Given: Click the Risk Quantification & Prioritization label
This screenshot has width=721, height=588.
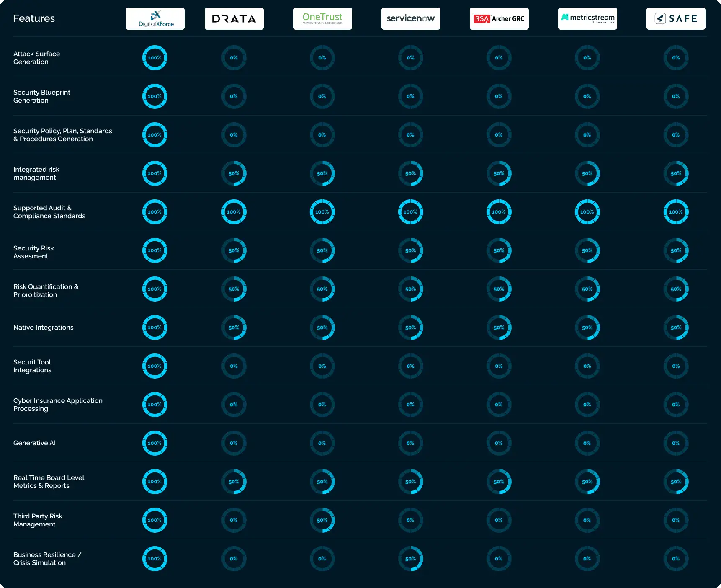Looking at the screenshot, I should (x=46, y=291).
